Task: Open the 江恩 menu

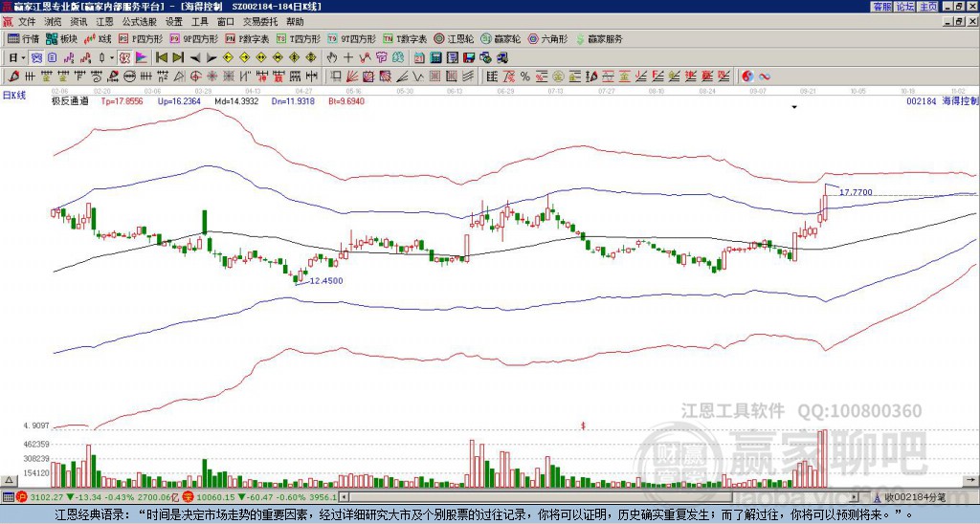Action: coord(105,22)
